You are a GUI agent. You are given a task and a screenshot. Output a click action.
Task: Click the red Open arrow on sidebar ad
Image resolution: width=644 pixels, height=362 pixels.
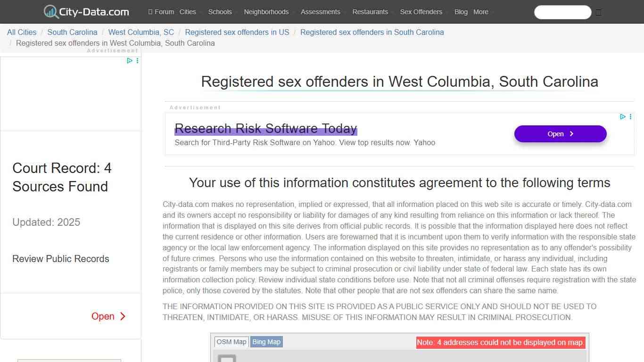108,316
